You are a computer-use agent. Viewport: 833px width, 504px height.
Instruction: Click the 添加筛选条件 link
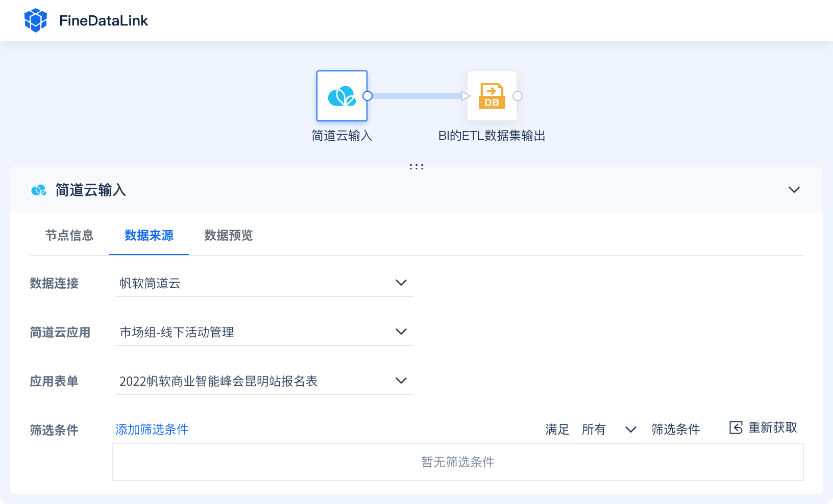[152, 430]
